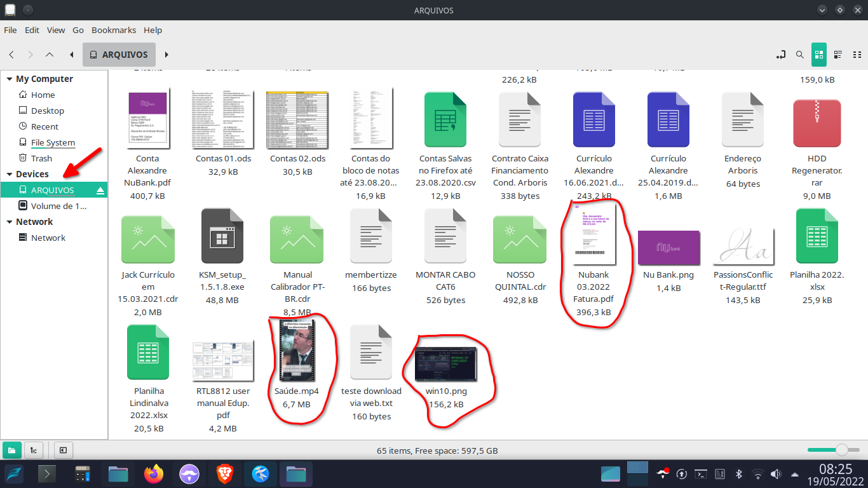This screenshot has width=868, height=488.
Task: Select Planilha Lindinalva 2022.xlsx spreadsheet
Action: [x=147, y=379]
